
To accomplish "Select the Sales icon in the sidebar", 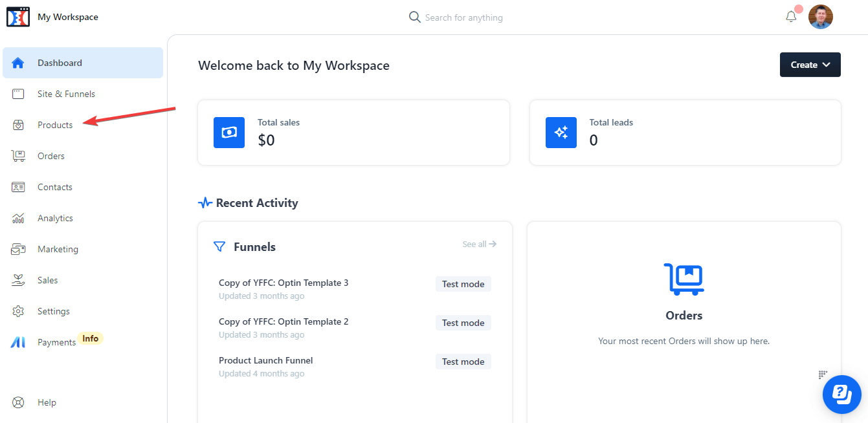I will click(19, 280).
